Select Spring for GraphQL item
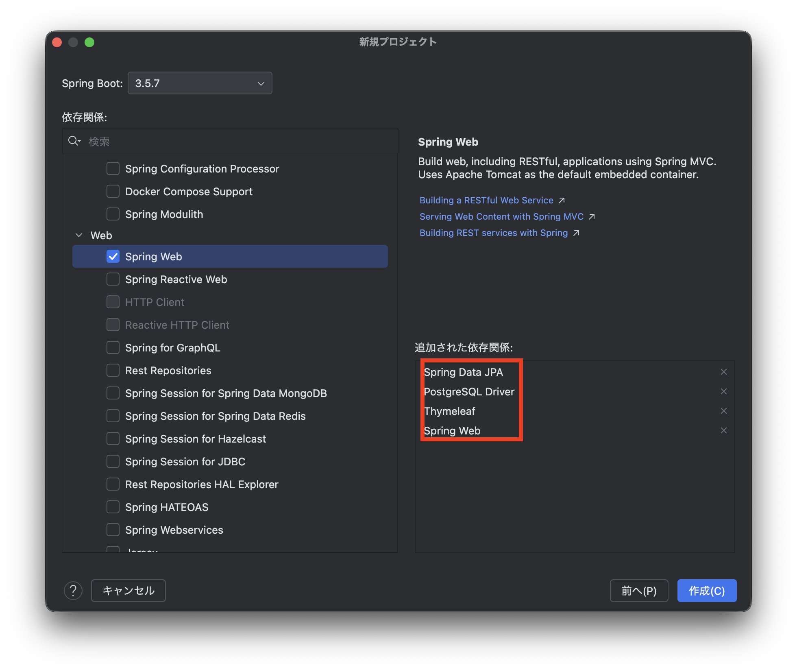 [x=172, y=348]
